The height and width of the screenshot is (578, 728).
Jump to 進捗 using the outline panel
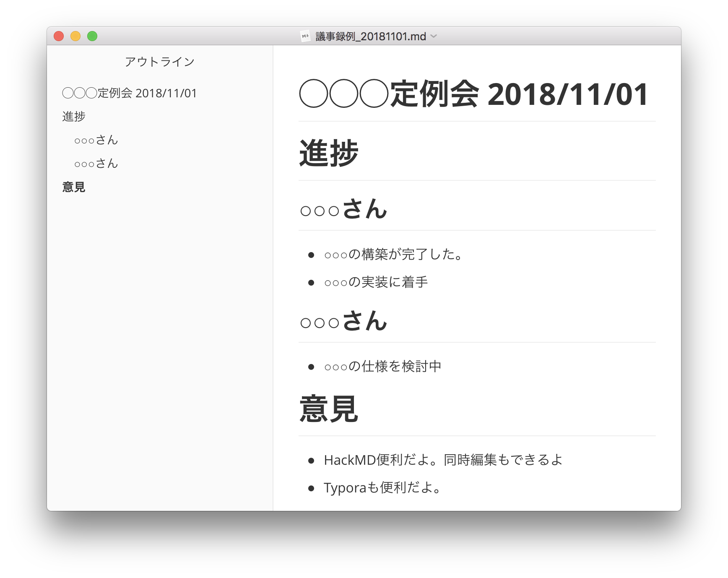pos(74,117)
